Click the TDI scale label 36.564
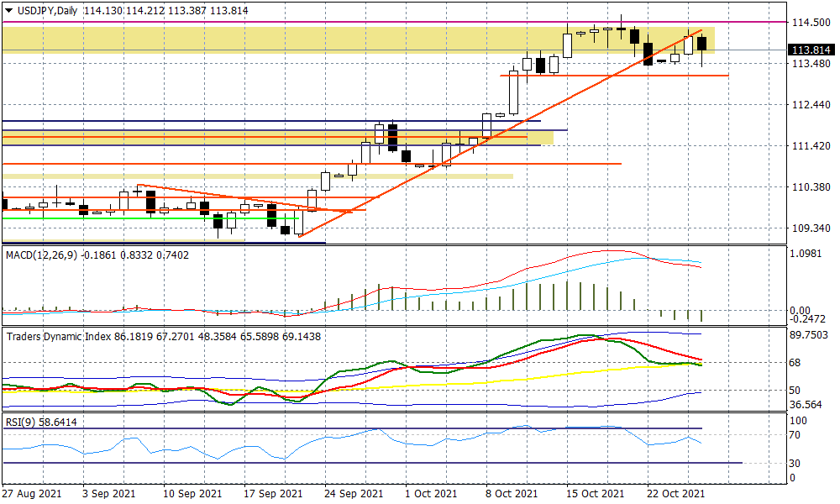840x504 pixels. pos(806,404)
